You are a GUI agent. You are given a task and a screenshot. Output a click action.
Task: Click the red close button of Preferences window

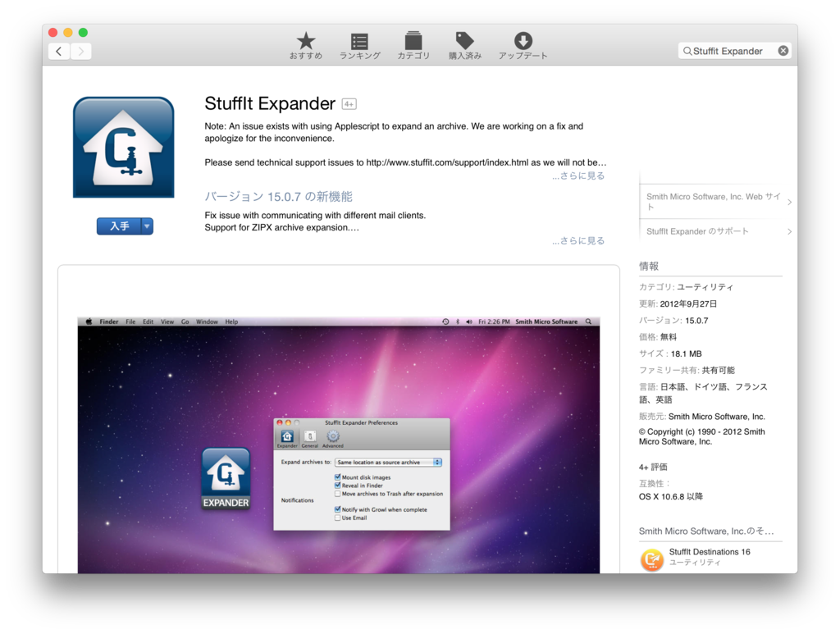click(x=279, y=422)
